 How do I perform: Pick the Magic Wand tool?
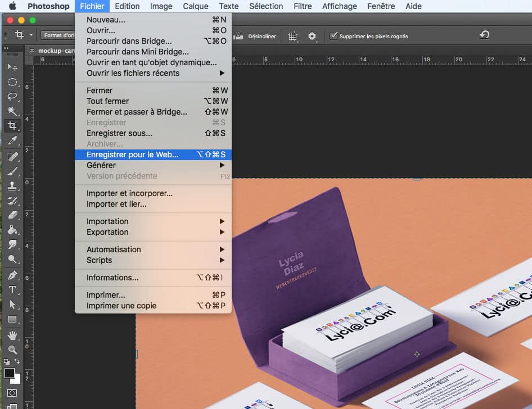coord(12,111)
